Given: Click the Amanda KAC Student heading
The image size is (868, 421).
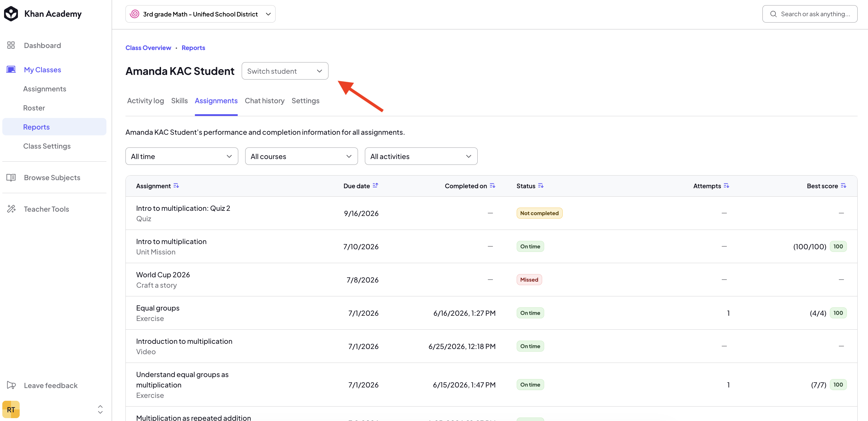Looking at the screenshot, I should [180, 71].
